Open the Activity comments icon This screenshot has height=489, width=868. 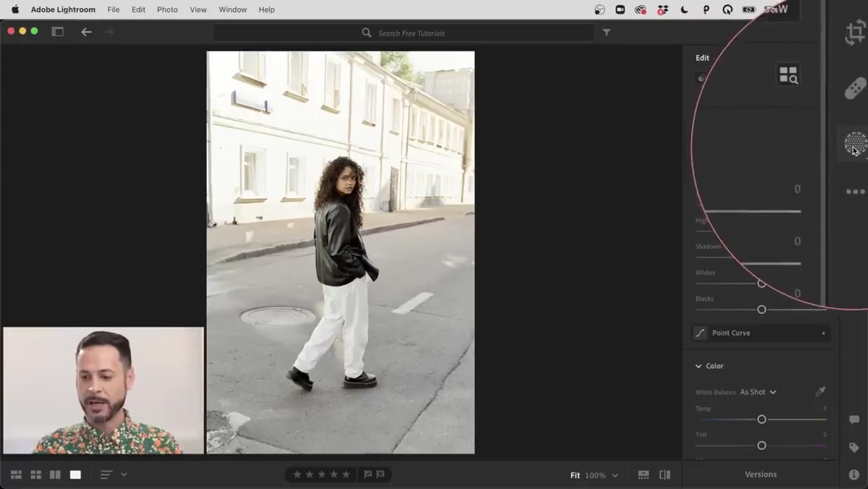854,420
